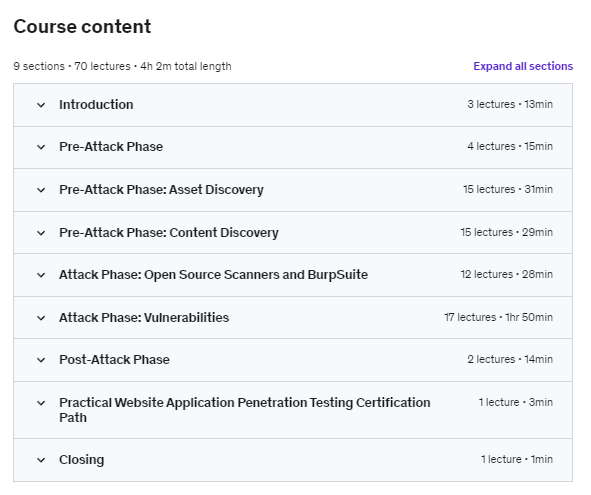Open the Closing section chevron

point(41,460)
